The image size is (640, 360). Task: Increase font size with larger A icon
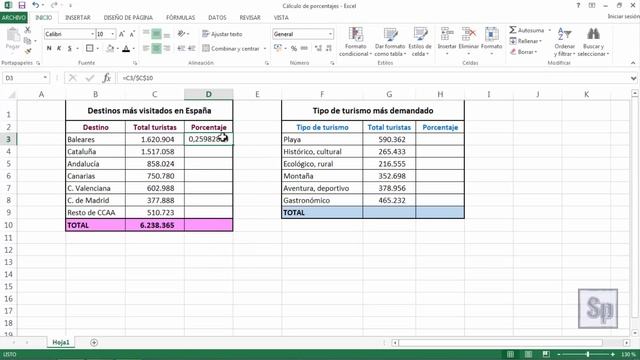click(122, 34)
